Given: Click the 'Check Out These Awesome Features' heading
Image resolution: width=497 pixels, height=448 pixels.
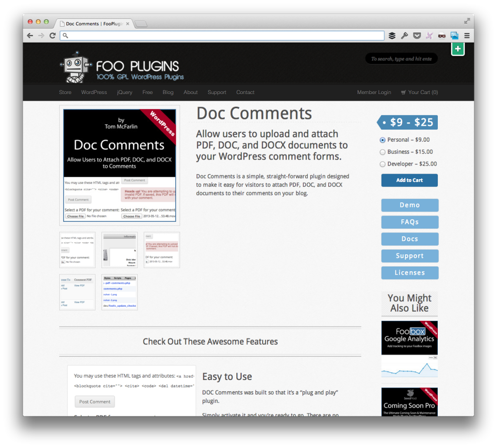Looking at the screenshot, I should [x=210, y=342].
